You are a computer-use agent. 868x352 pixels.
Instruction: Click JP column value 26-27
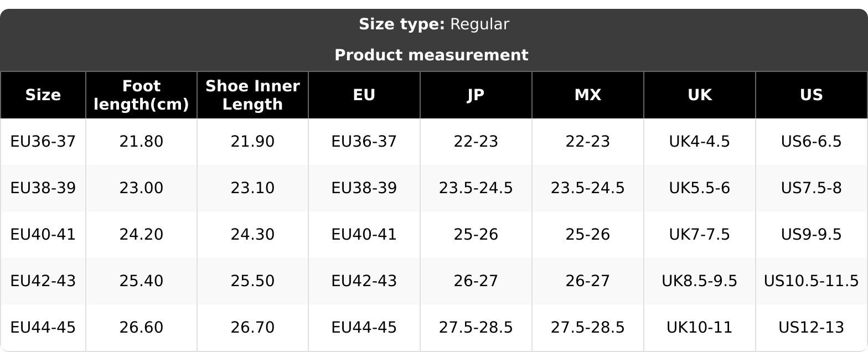click(476, 281)
